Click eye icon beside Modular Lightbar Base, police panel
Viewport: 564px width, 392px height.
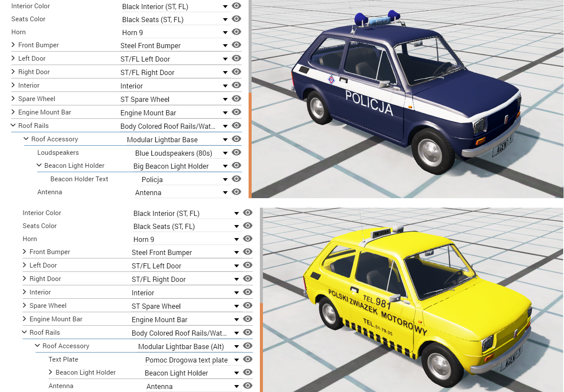(236, 139)
